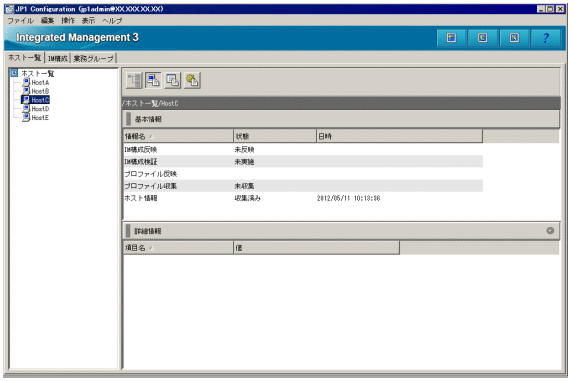The image size is (572, 381).
Task: Click the greyed tree-structure toolbar icon
Action: point(134,80)
